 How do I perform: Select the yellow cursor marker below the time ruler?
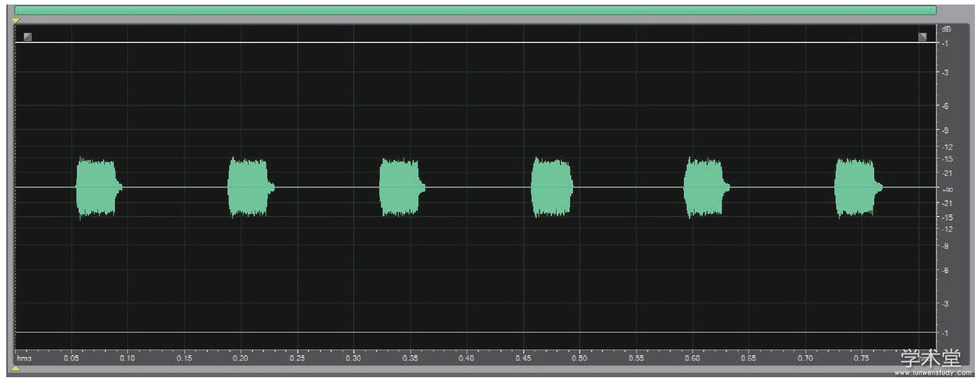tap(16, 369)
